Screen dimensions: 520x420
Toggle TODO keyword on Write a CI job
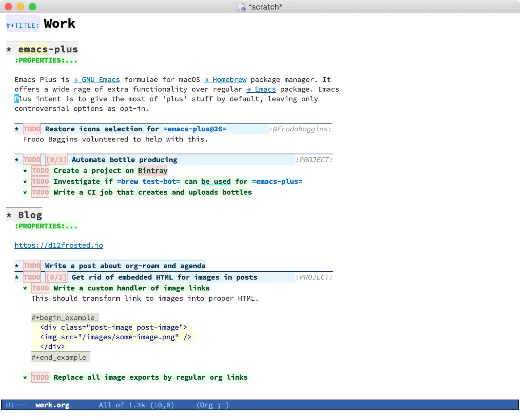(40, 192)
